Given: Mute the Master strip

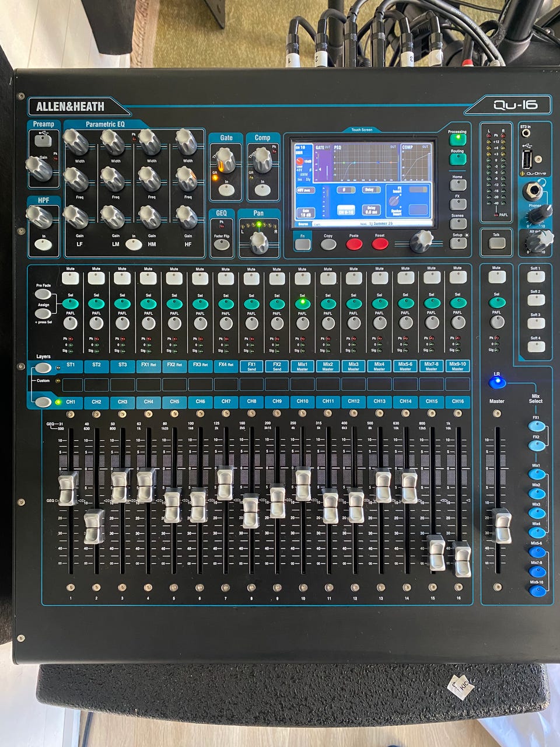Looking at the screenshot, I should pos(496,278).
